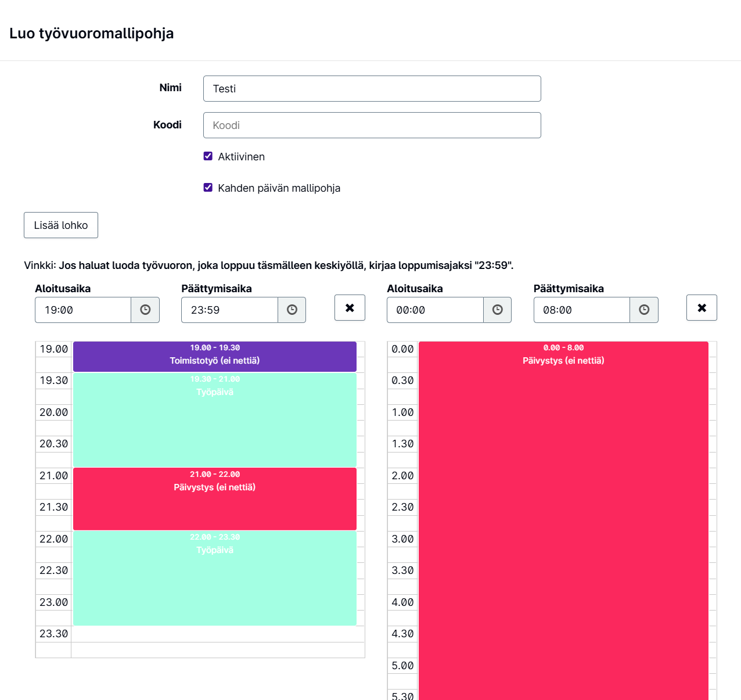
Task: Remove the 19:00–23:59 block with X
Action: pyautogui.click(x=350, y=308)
